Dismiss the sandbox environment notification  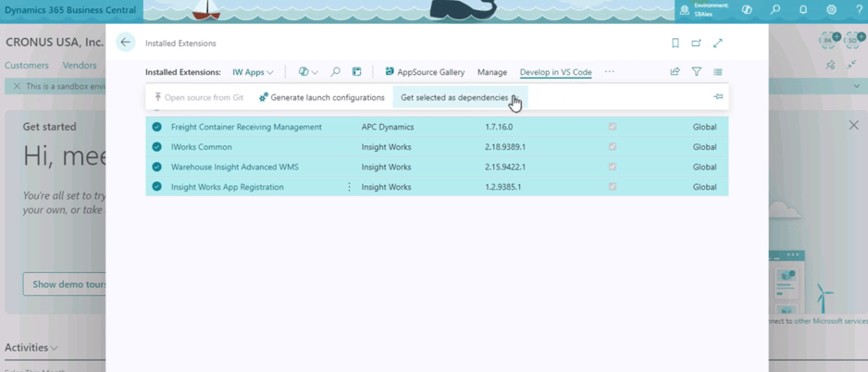coord(17,86)
